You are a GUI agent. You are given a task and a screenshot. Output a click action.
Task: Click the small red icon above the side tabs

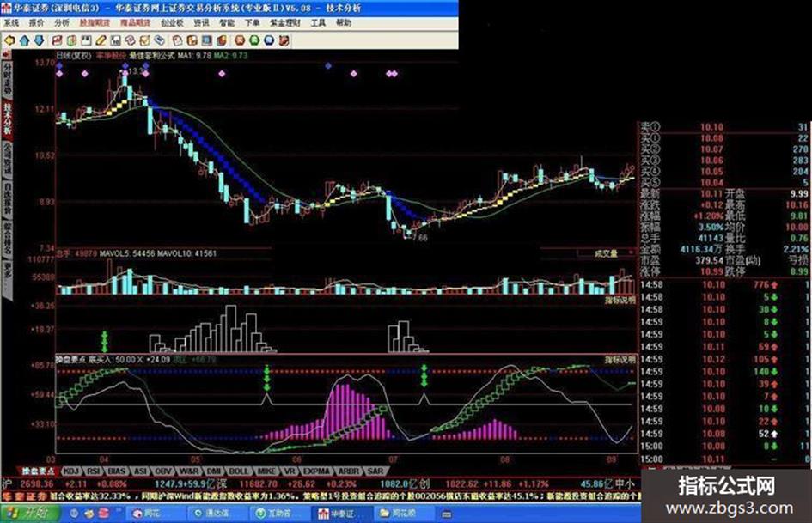point(7,54)
